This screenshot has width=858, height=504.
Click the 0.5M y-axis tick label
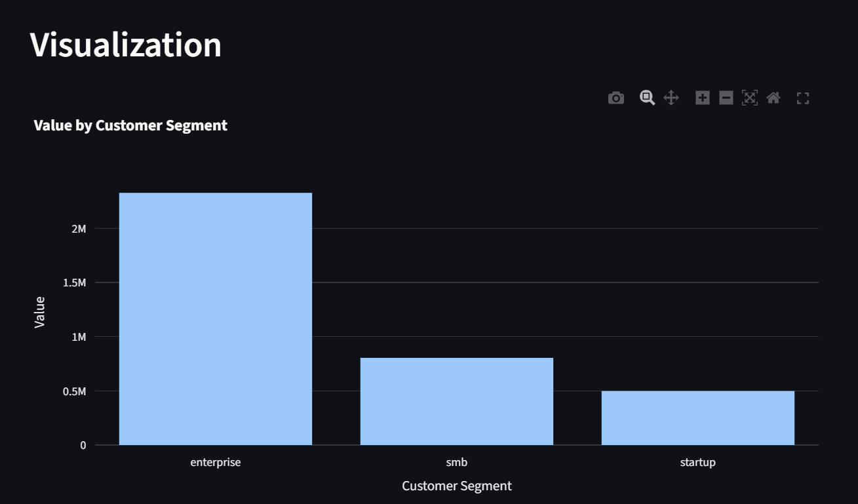(x=74, y=391)
